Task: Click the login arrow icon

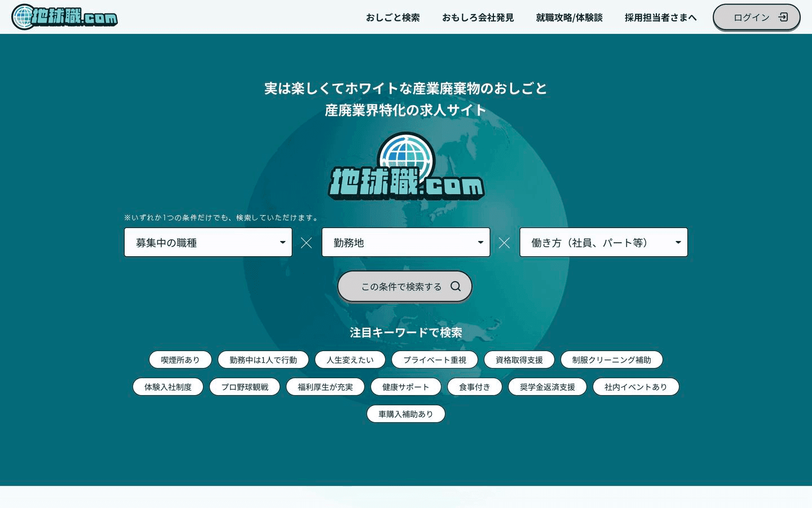Action: point(783,17)
